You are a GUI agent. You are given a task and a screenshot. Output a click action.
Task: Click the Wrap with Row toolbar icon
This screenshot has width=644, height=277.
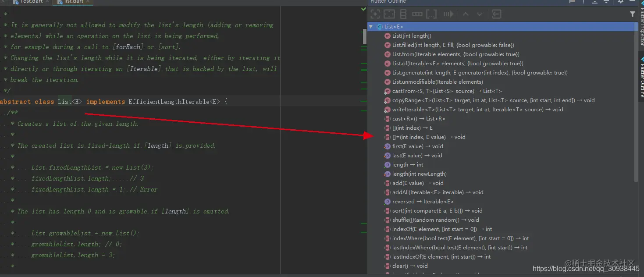click(x=417, y=14)
